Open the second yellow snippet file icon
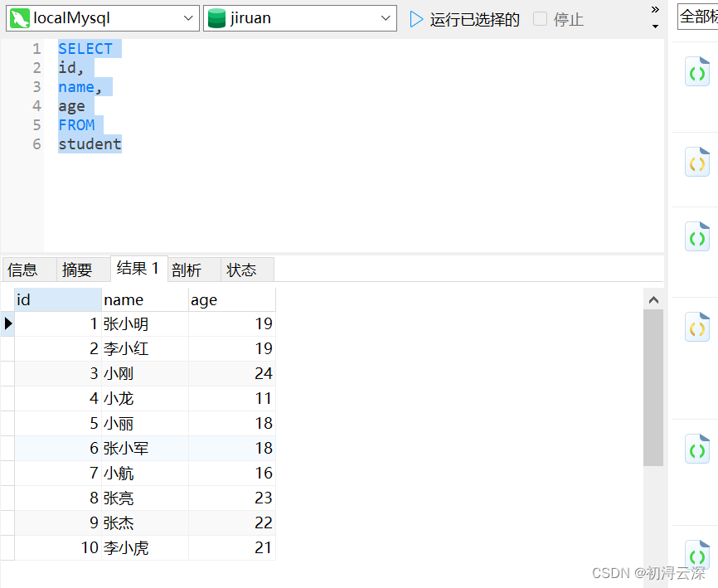Viewport: 718px width, 588px height. (697, 162)
